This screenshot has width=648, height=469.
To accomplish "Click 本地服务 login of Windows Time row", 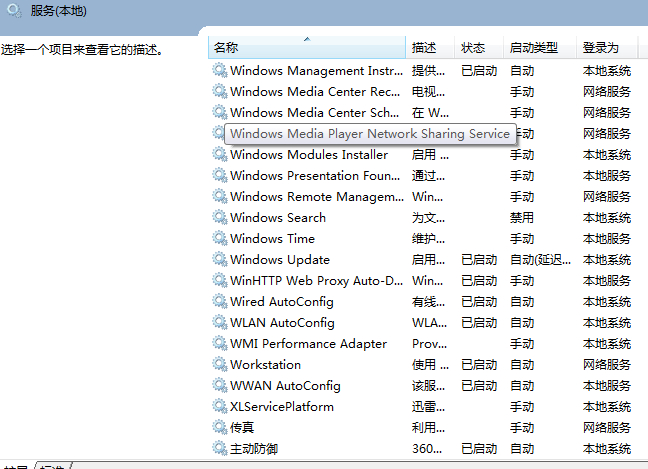I will click(607, 239).
